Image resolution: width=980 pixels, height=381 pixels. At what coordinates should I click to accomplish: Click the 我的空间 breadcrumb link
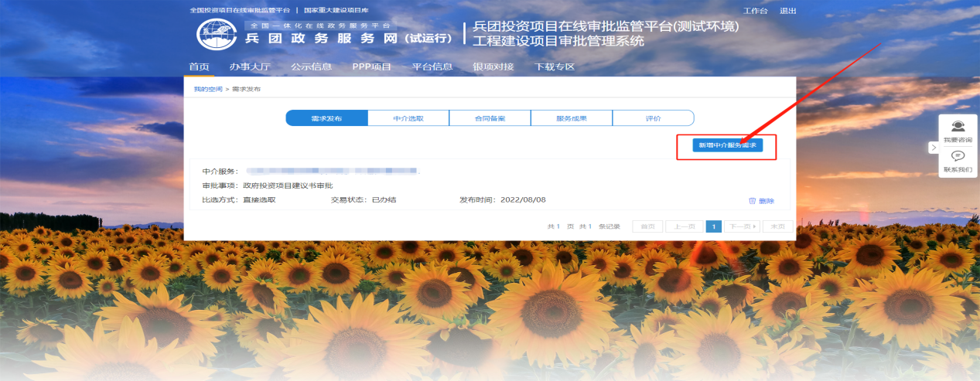[207, 90]
